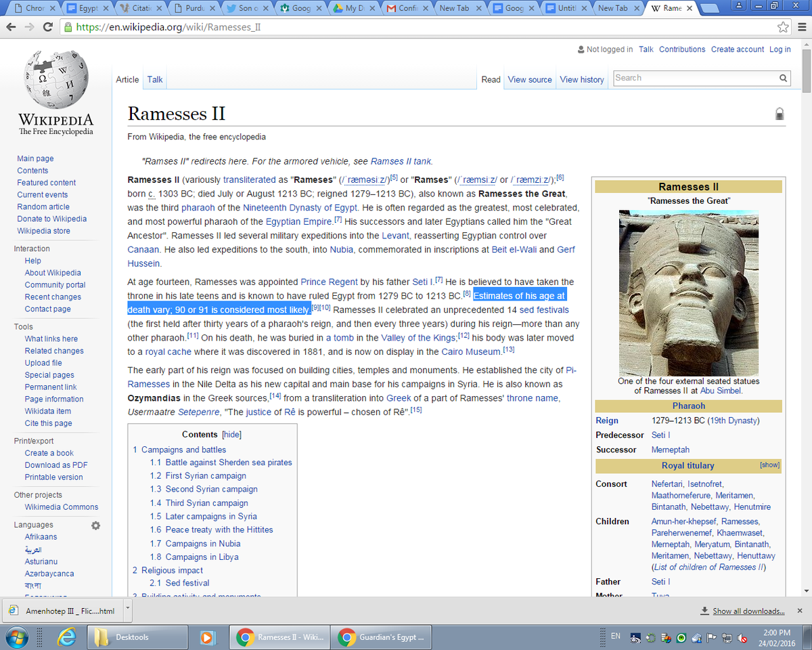
Task: Click the browser Back arrow
Action: click(x=11, y=27)
